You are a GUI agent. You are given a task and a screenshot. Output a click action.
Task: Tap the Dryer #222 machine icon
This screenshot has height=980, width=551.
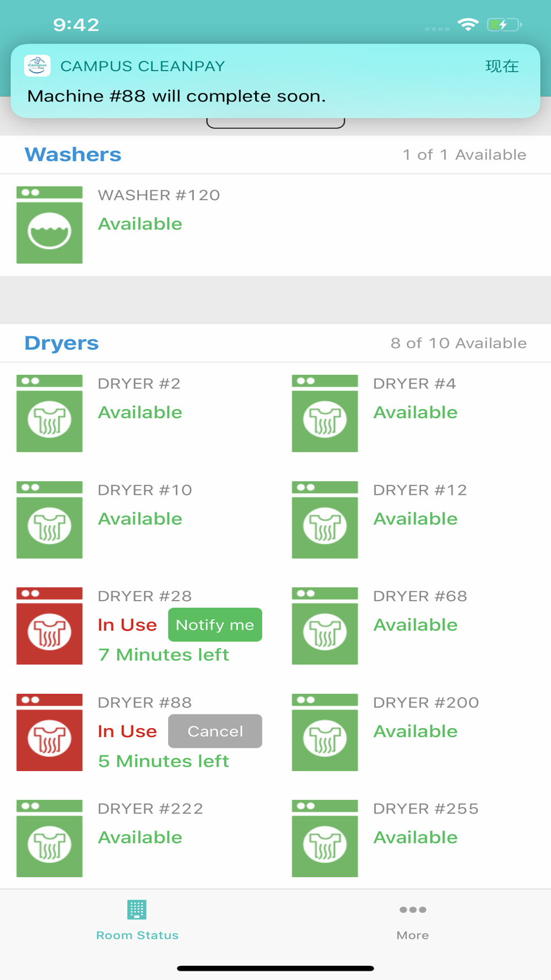(50, 838)
